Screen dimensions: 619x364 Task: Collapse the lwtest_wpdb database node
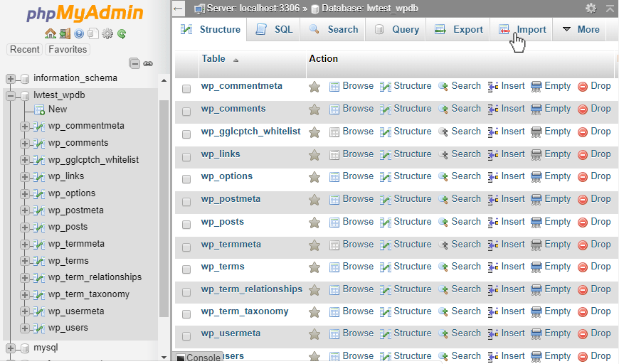tap(11, 95)
